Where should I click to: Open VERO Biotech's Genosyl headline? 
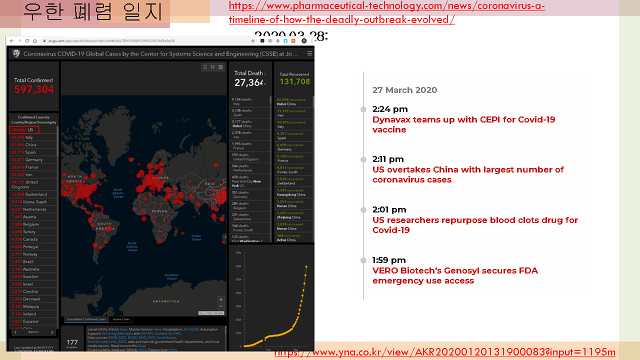tap(455, 276)
